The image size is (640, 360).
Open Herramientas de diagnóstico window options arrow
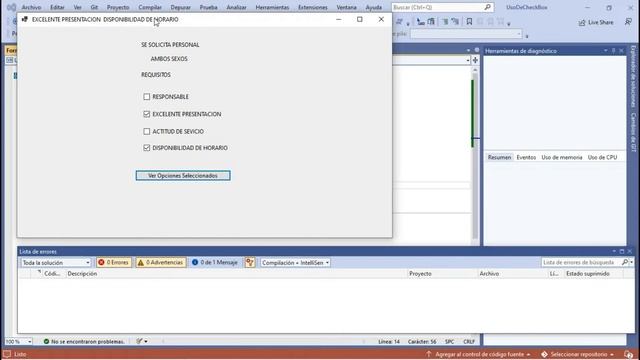coord(606,51)
